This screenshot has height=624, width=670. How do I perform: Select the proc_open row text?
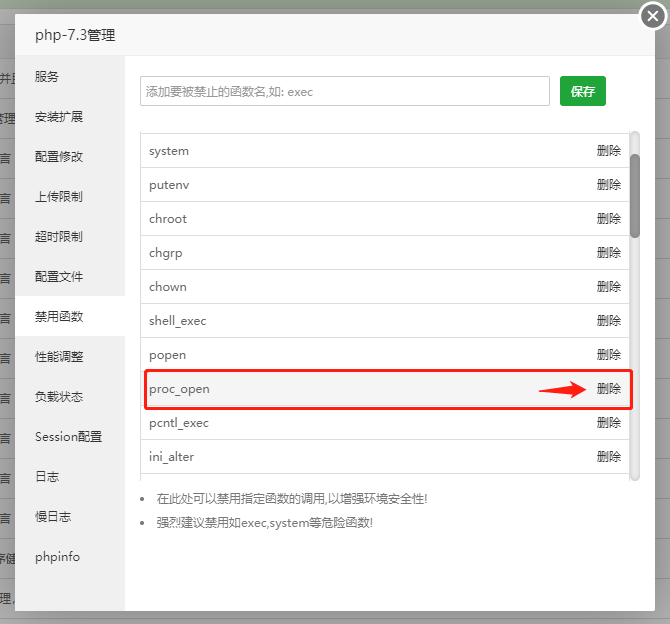[179, 389]
